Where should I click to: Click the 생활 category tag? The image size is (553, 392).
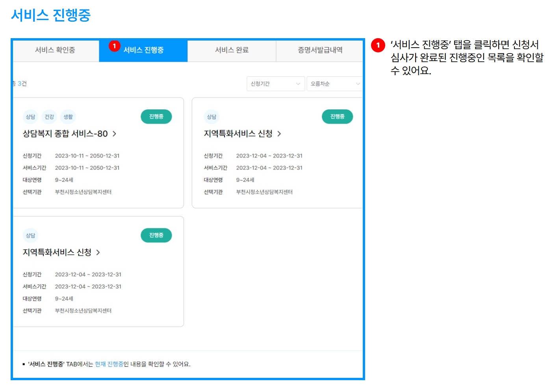click(68, 116)
